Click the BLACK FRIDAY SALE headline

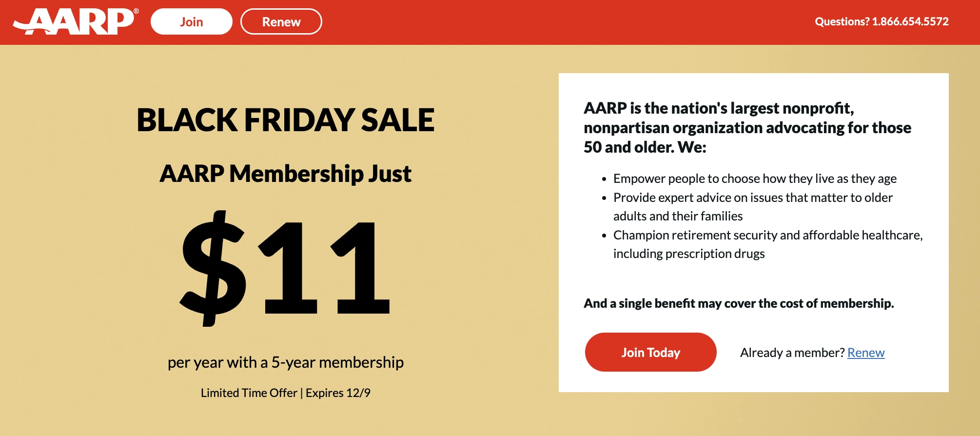pos(285,120)
